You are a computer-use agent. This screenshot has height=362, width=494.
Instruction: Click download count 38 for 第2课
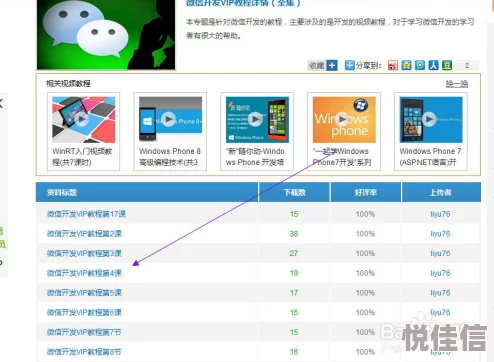(x=294, y=234)
